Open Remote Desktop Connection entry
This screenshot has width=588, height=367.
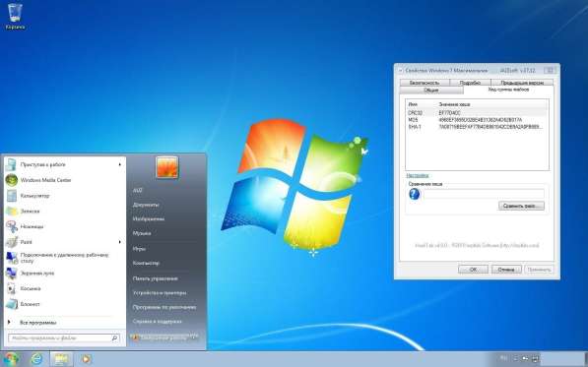tap(64, 258)
